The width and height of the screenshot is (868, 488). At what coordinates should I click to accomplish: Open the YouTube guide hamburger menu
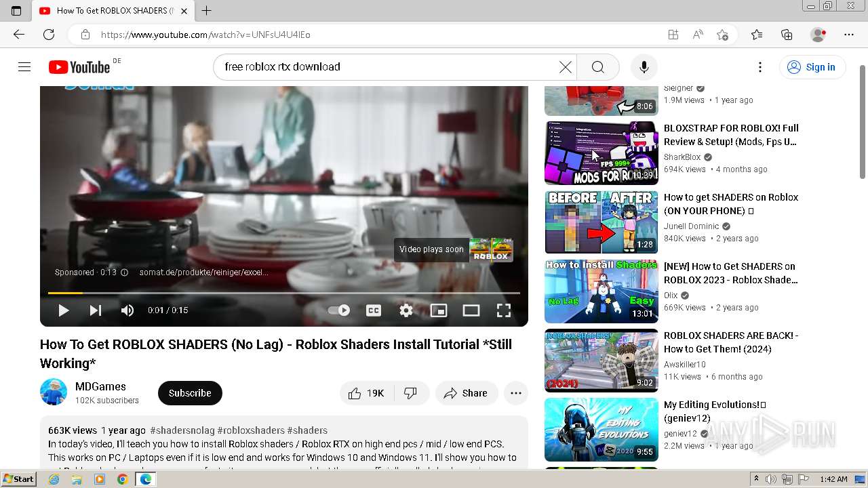click(24, 66)
